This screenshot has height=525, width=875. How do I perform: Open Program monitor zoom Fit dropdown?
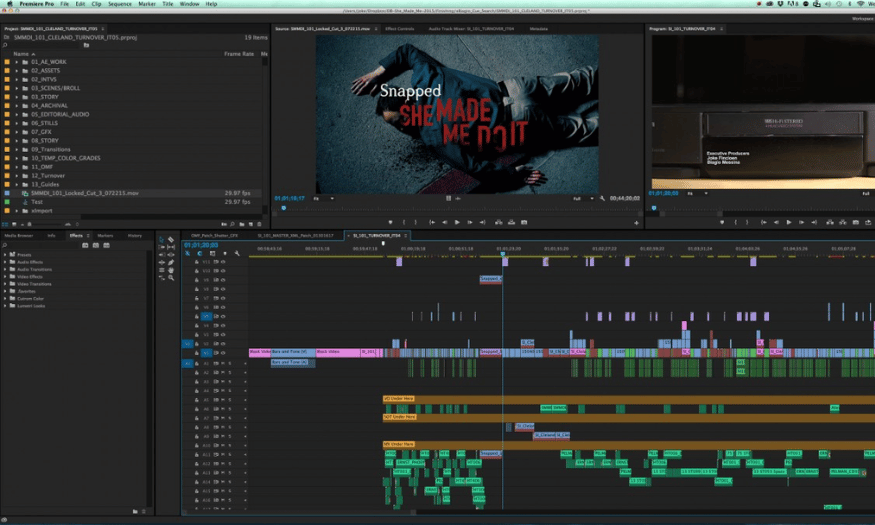tap(698, 193)
